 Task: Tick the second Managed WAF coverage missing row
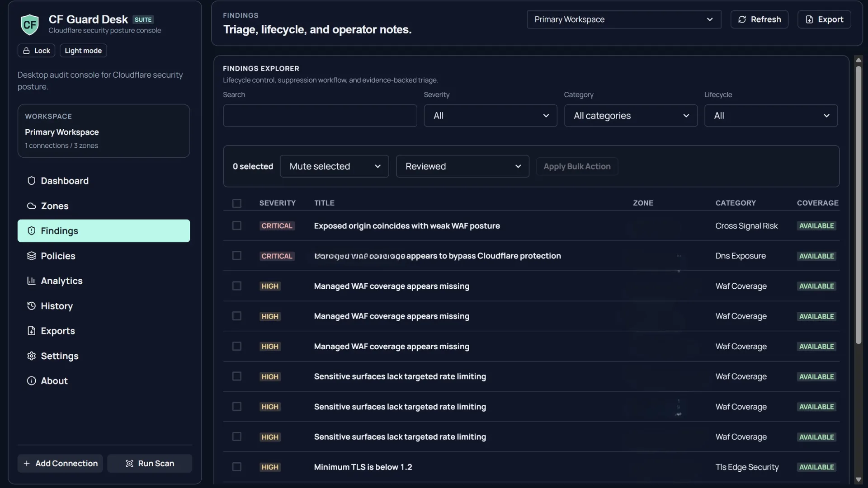[x=237, y=316]
